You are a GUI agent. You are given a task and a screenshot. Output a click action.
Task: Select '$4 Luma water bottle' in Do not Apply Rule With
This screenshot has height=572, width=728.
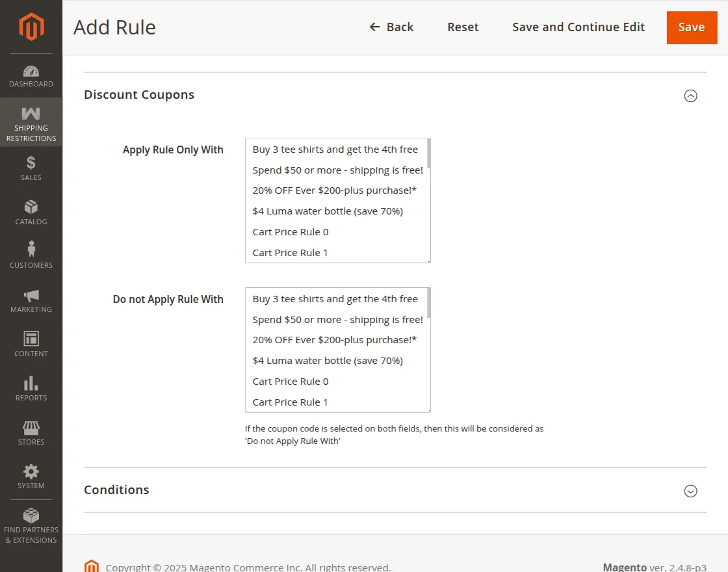click(336, 361)
